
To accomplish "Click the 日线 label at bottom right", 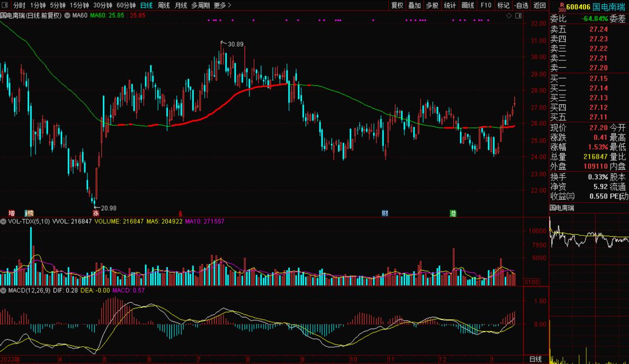I will (x=535, y=359).
